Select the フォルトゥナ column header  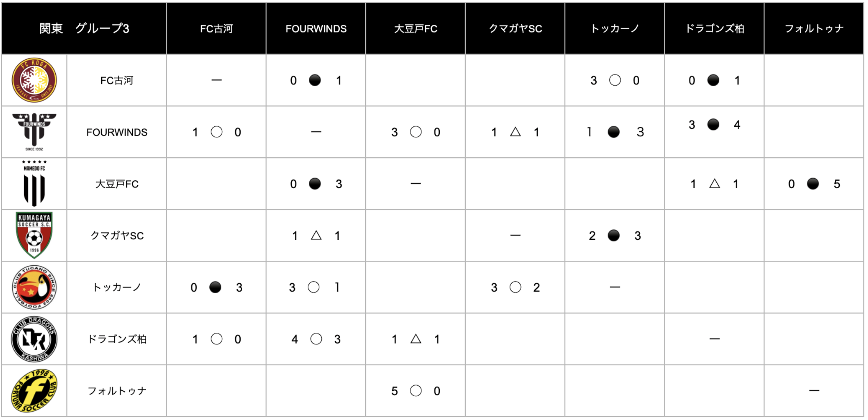814,28
